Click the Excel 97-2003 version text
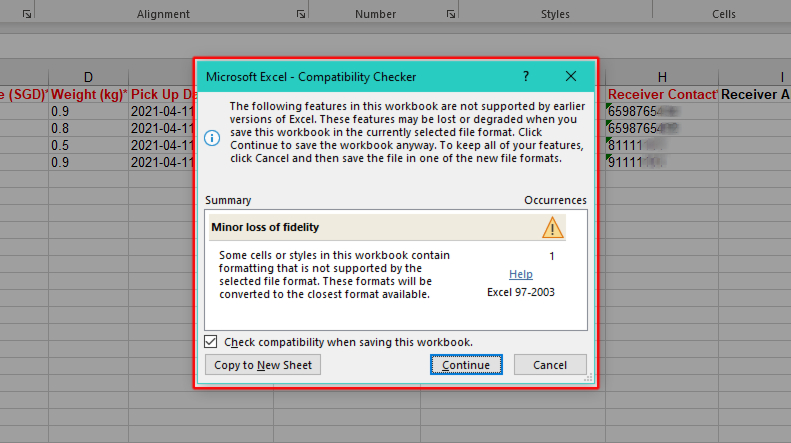 [521, 292]
